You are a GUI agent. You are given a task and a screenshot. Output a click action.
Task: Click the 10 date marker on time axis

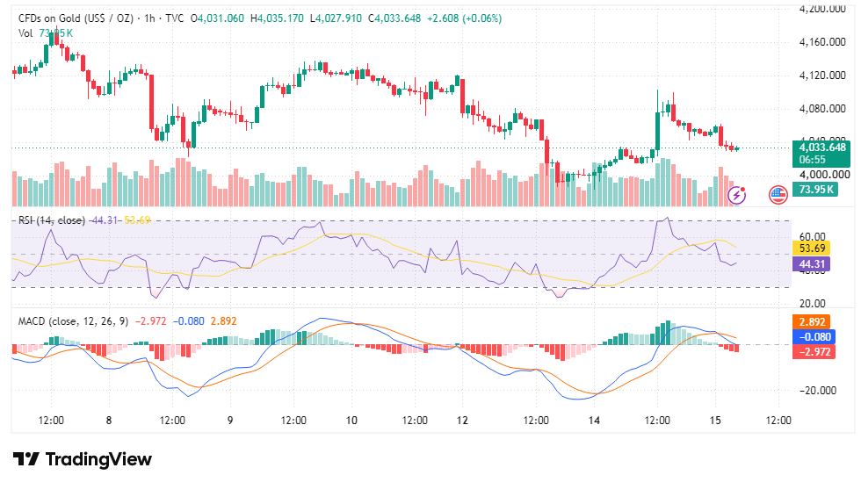coord(351,421)
